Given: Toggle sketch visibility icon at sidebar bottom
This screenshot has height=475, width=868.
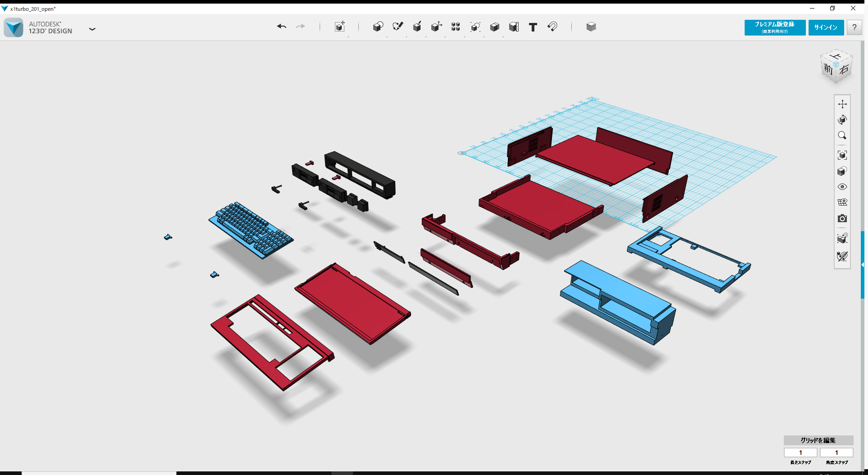Looking at the screenshot, I should click(842, 256).
